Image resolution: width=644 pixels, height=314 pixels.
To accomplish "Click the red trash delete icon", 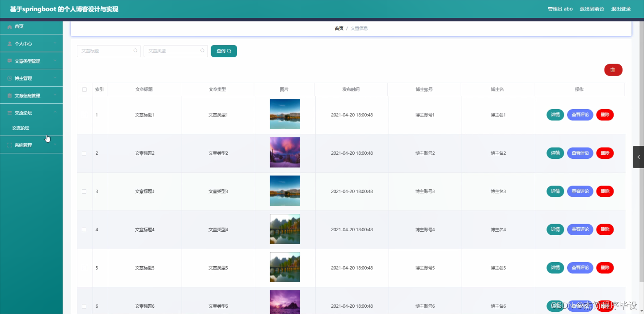I will (x=613, y=70).
